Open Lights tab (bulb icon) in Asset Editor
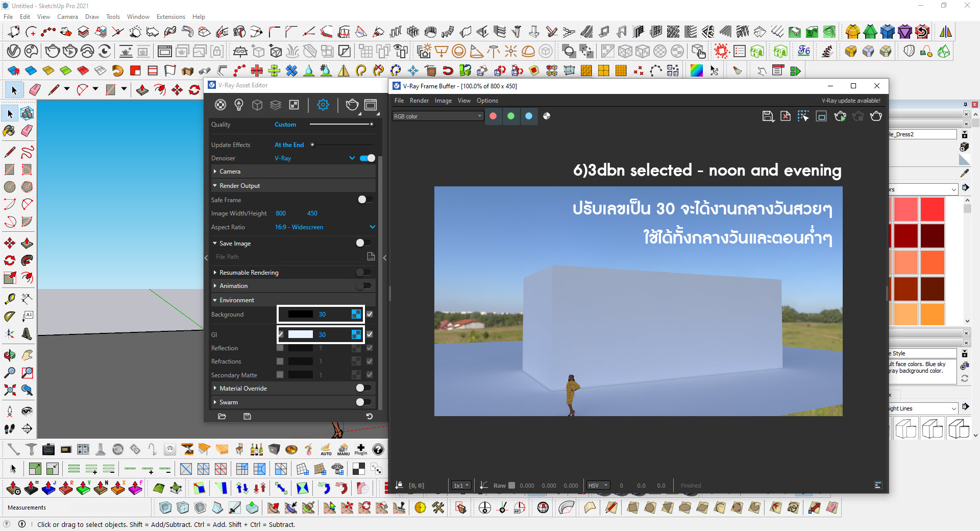 tap(238, 105)
